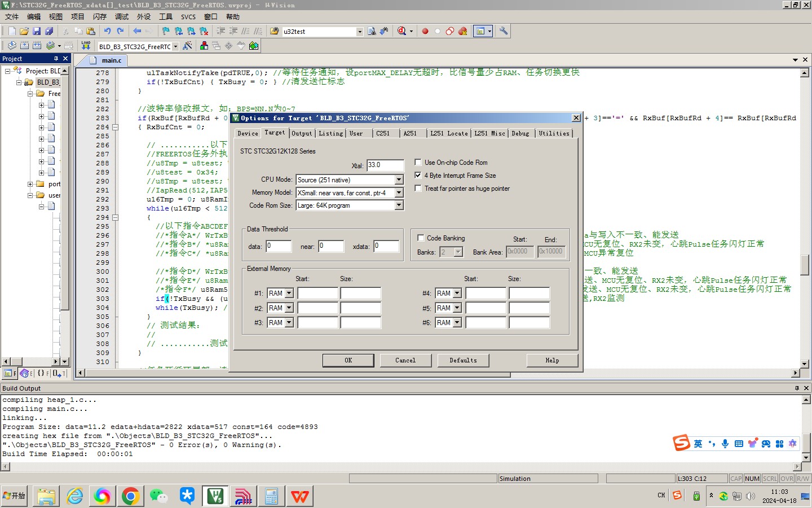Click the Navigate Backwards blue arrow
The height and width of the screenshot is (508, 812).
pos(137,32)
